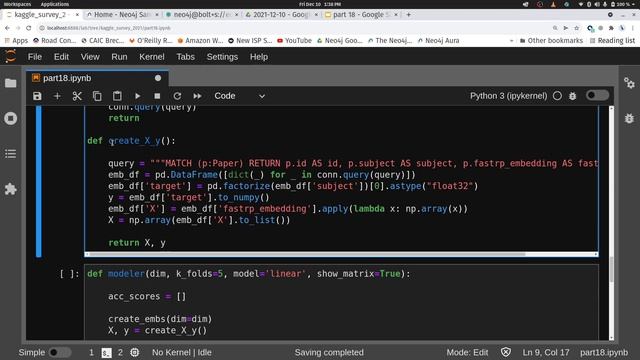Switch to 2021-12-10 Google browser tab
The width and height of the screenshot is (640, 360).
[x=281, y=15]
